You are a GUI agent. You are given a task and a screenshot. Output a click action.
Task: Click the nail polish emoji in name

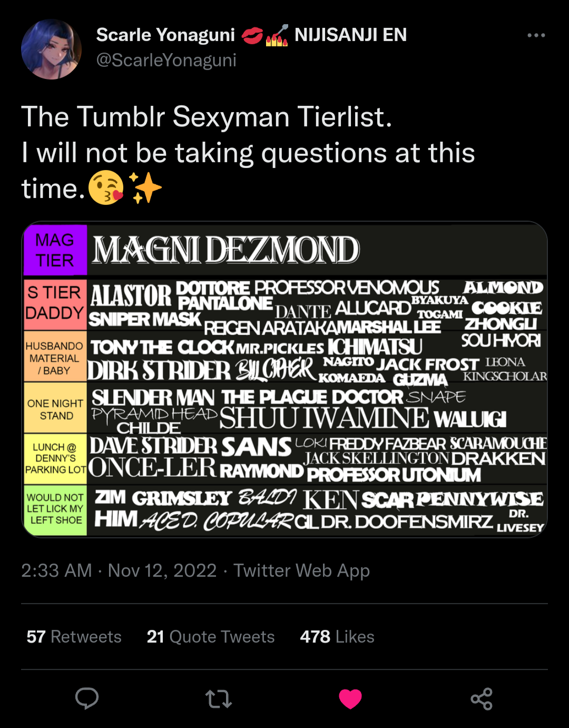[277, 35]
